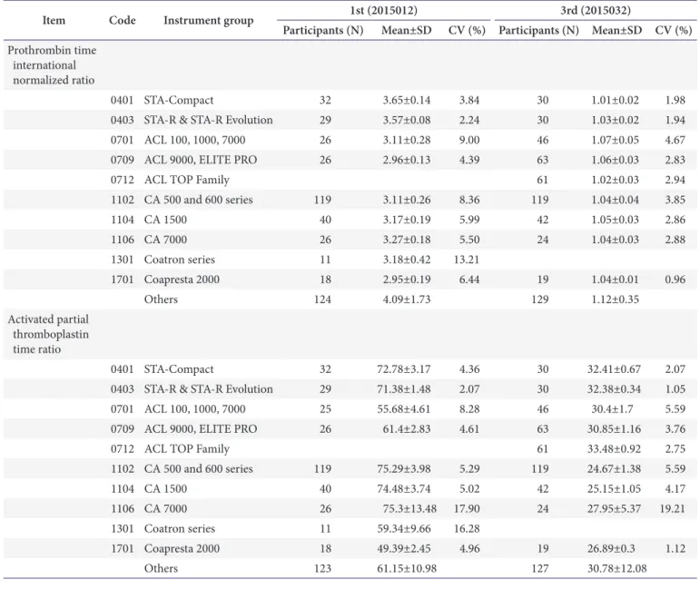Select the value 3.17±0.19
Viewport: 700px width, 589px height.
(x=406, y=220)
